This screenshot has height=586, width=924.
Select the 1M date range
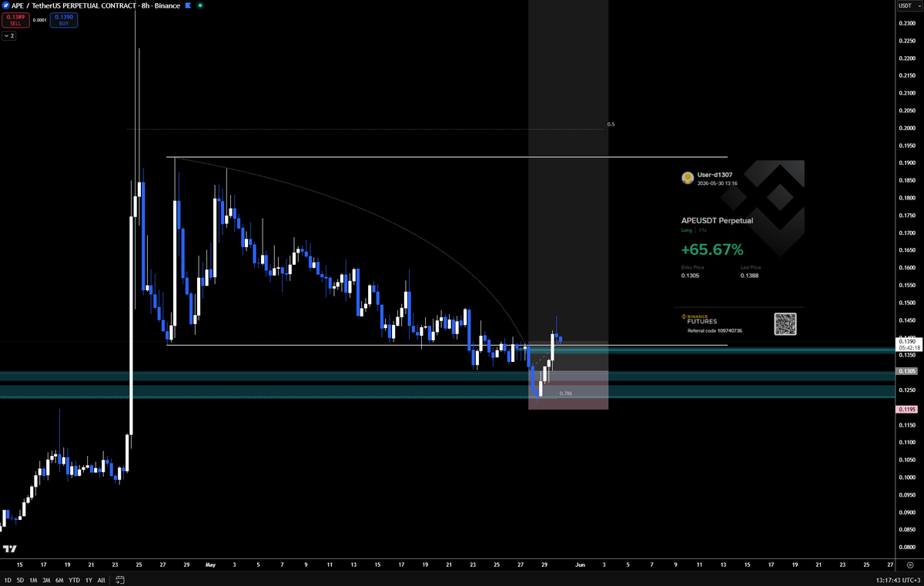(33, 580)
